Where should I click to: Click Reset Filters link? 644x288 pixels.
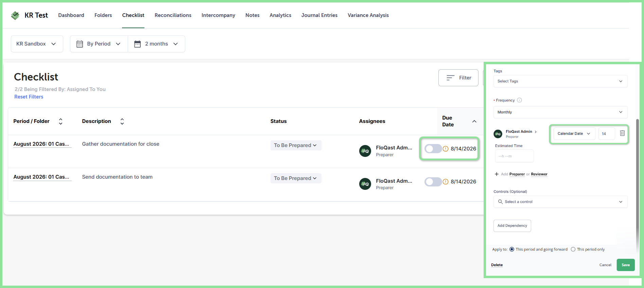29,97
